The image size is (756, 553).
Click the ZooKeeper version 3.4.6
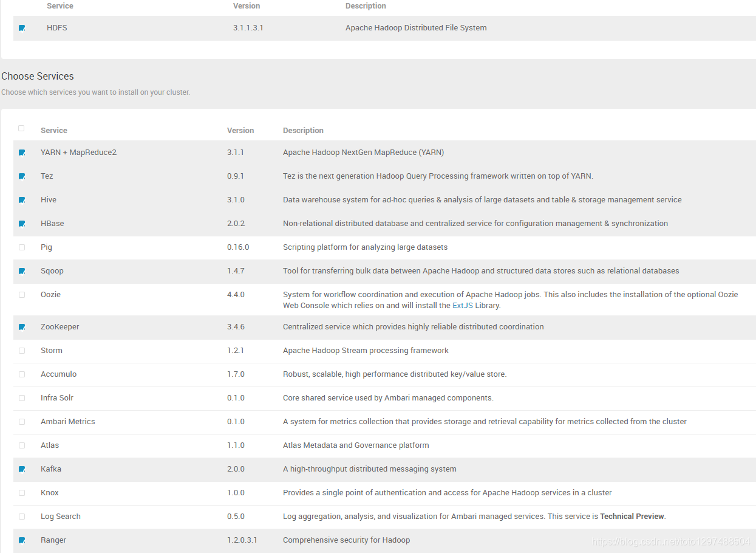tap(236, 327)
